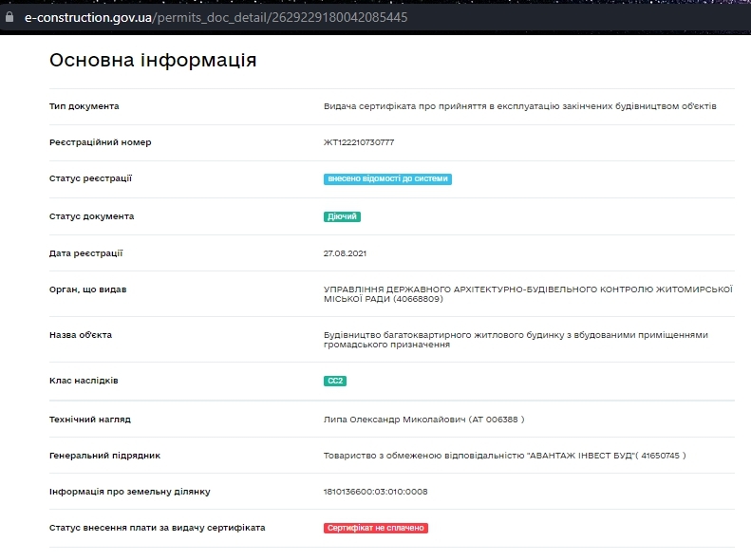The image size is (751, 560).
Task: Click the 'Орган, що видав' label
Action: 87,289
